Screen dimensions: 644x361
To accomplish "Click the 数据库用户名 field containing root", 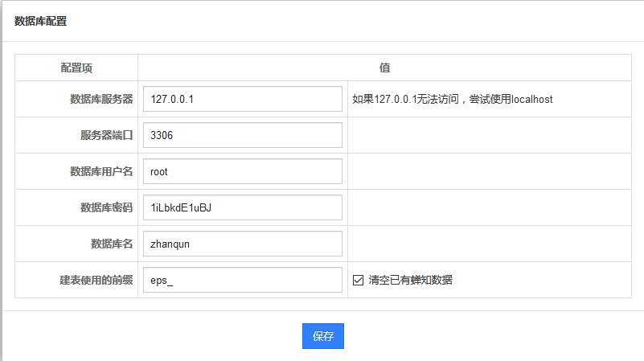I will (242, 171).
